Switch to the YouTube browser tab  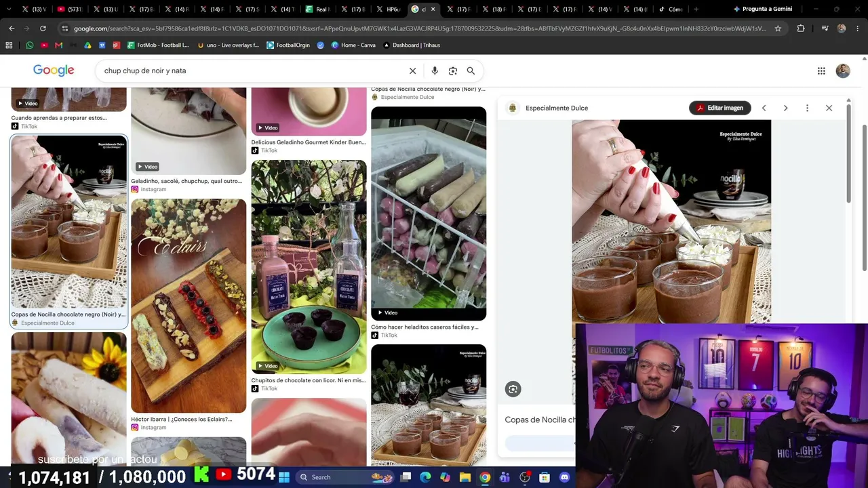69,9
